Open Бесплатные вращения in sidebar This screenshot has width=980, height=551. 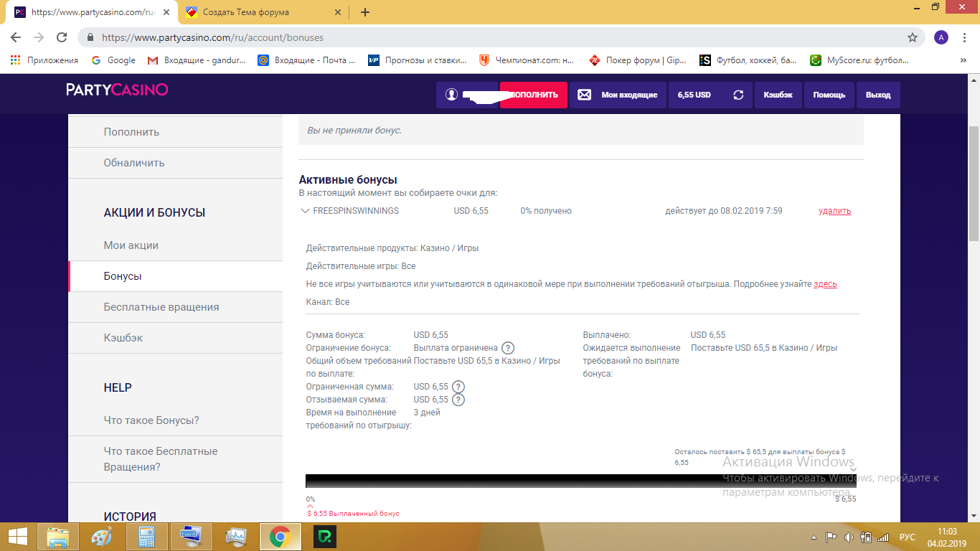175,307
